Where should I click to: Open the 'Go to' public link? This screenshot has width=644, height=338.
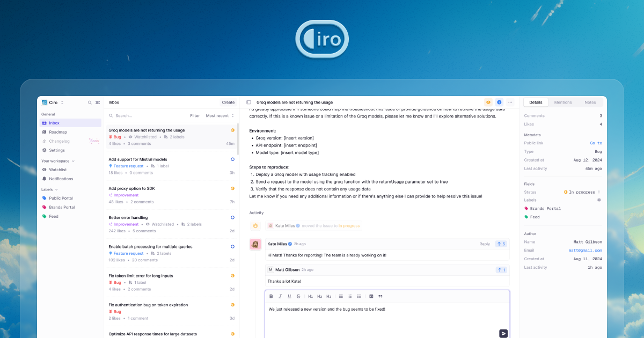(x=596, y=143)
